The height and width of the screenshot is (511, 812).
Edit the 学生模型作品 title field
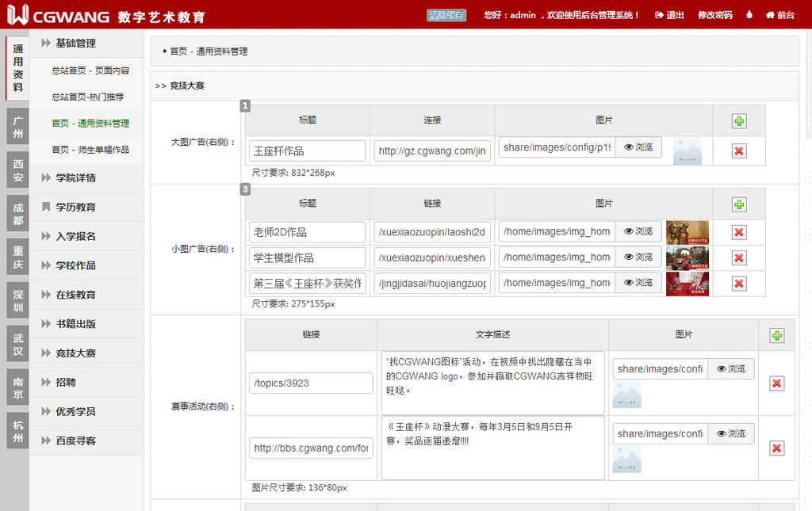(308, 257)
